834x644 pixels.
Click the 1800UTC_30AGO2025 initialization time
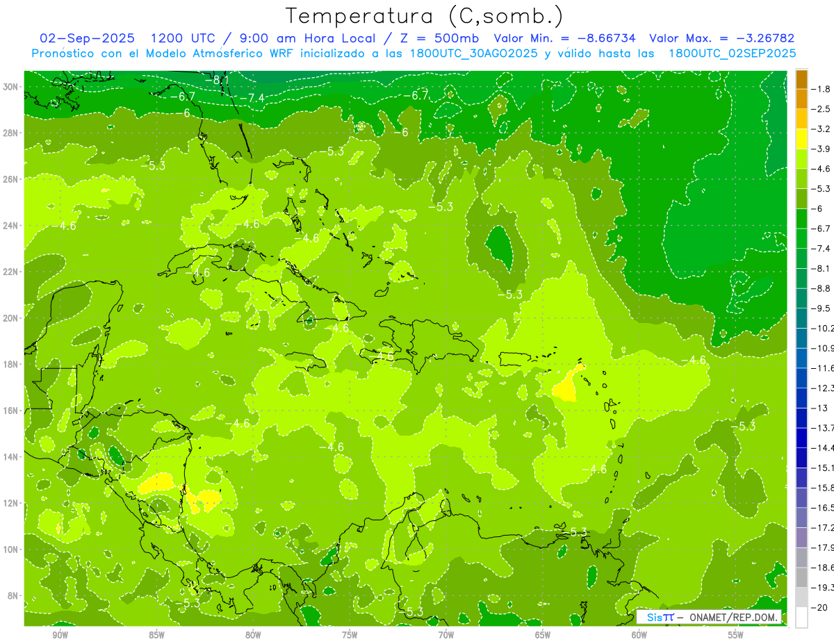click(x=475, y=53)
